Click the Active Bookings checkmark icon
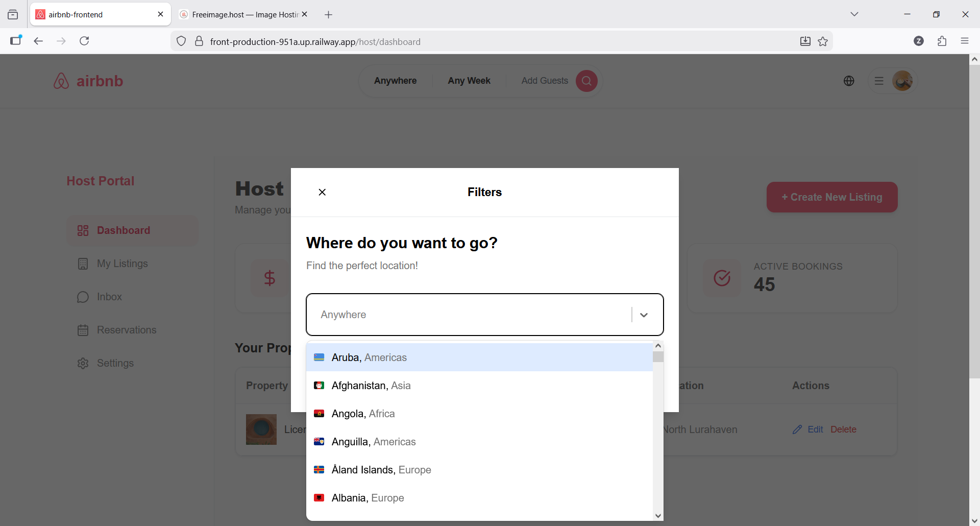The width and height of the screenshot is (980, 526). (x=722, y=278)
